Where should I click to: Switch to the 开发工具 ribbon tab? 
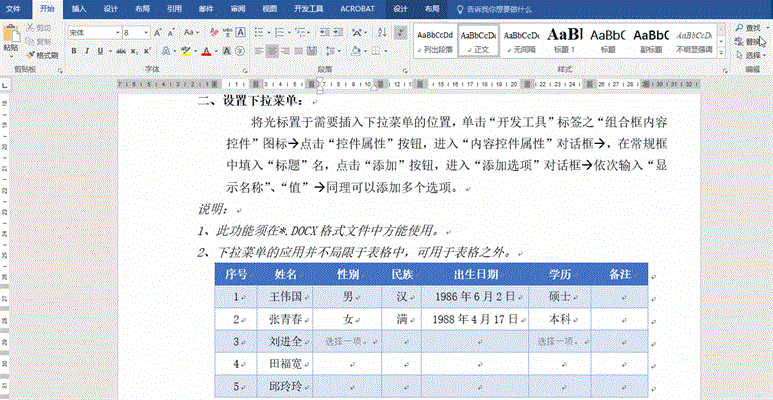pyautogui.click(x=309, y=8)
